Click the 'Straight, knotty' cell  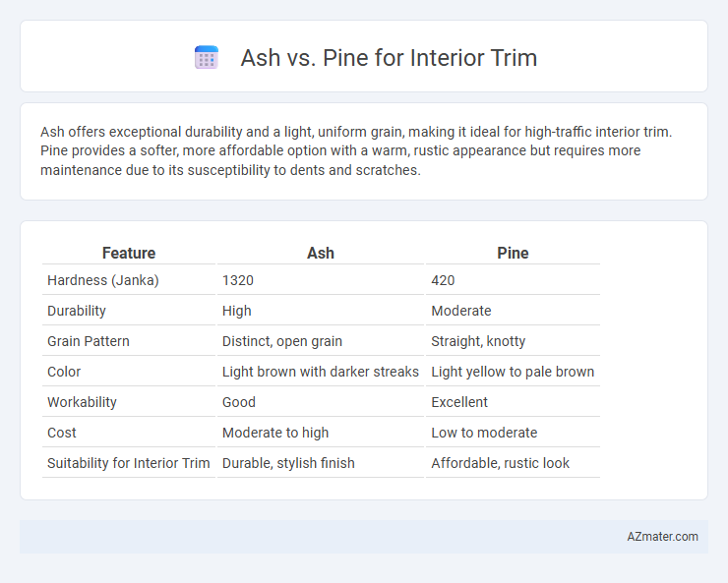[x=478, y=341]
